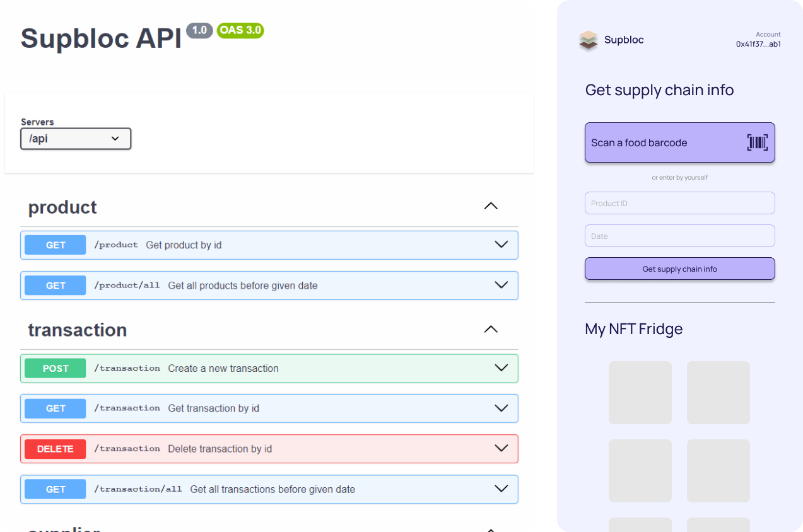The width and height of the screenshot is (803, 532).
Task: Expand the GET /product/all endpoint chevron
Action: point(501,286)
